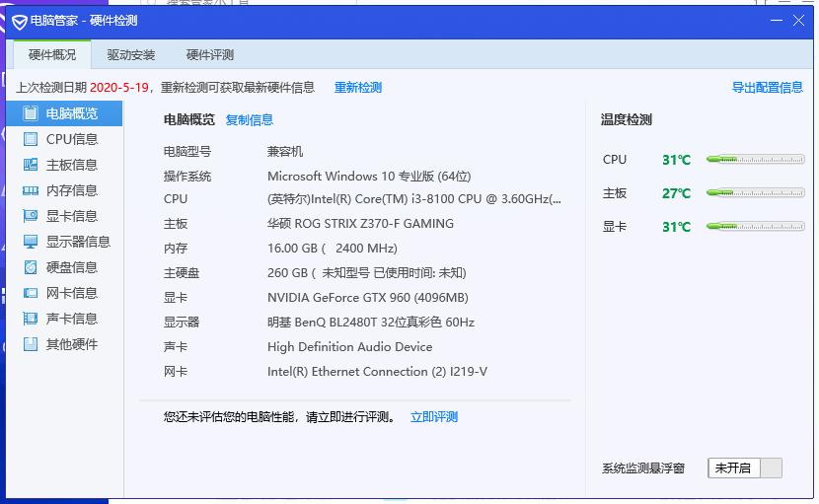Click the 温度检测 heading
Screen dimensions: 819x504
click(x=627, y=119)
